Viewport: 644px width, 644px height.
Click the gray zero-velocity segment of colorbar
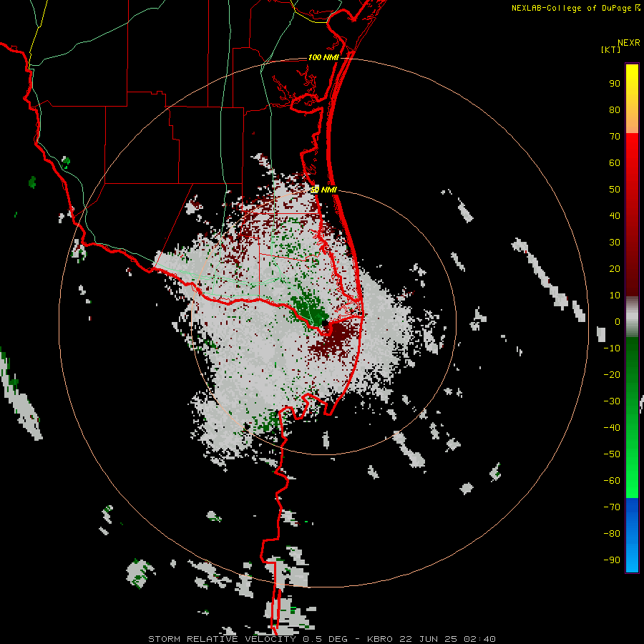[632, 317]
